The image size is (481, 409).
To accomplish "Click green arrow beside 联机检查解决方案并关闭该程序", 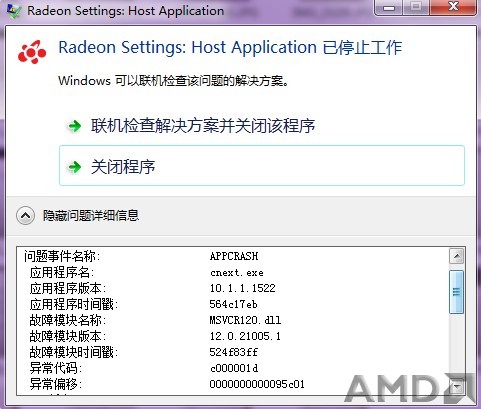I will (74, 126).
